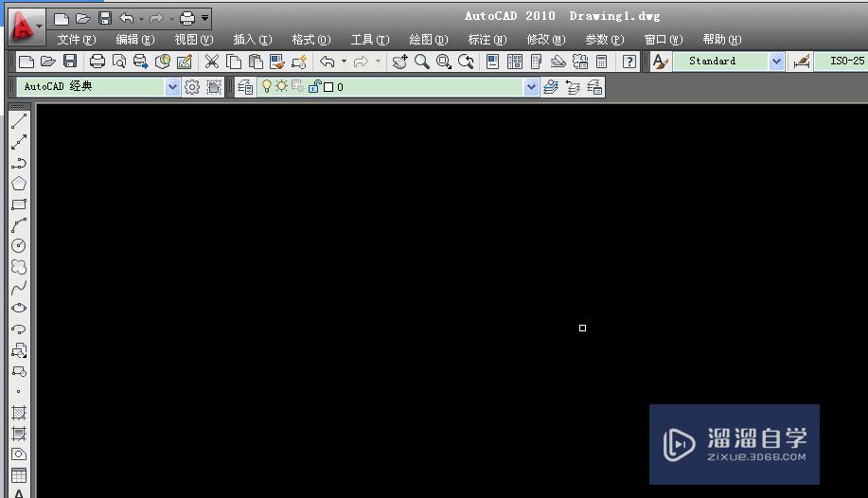Viewport: 868px width, 498px height.
Task: Open the Properties palette icon
Action: click(x=492, y=62)
